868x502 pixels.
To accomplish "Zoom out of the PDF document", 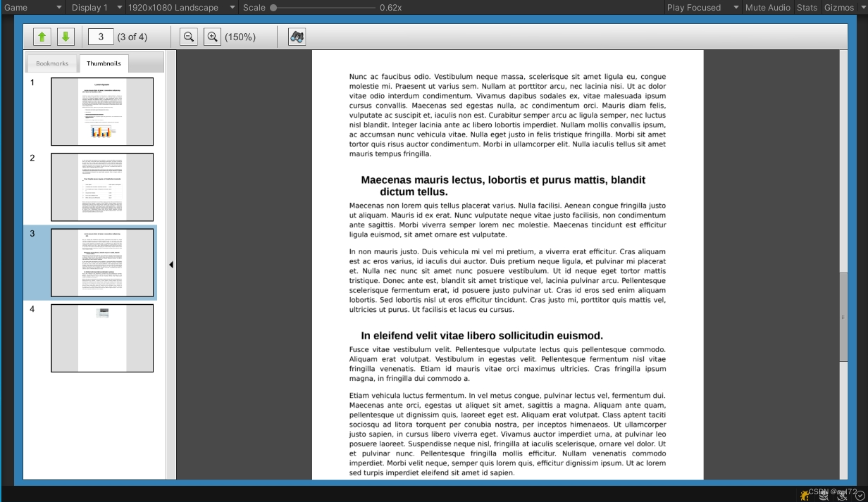I will [x=188, y=36].
